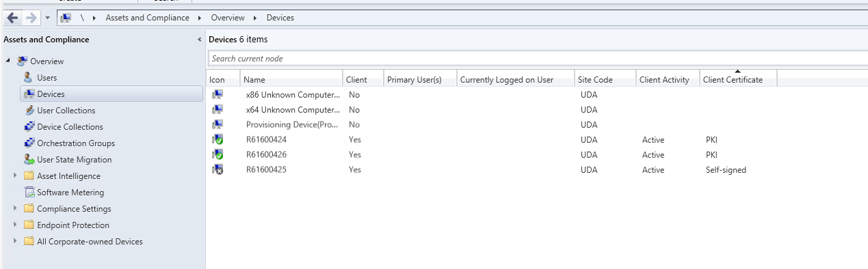Click the breadcrumb root computer icon

tap(66, 18)
